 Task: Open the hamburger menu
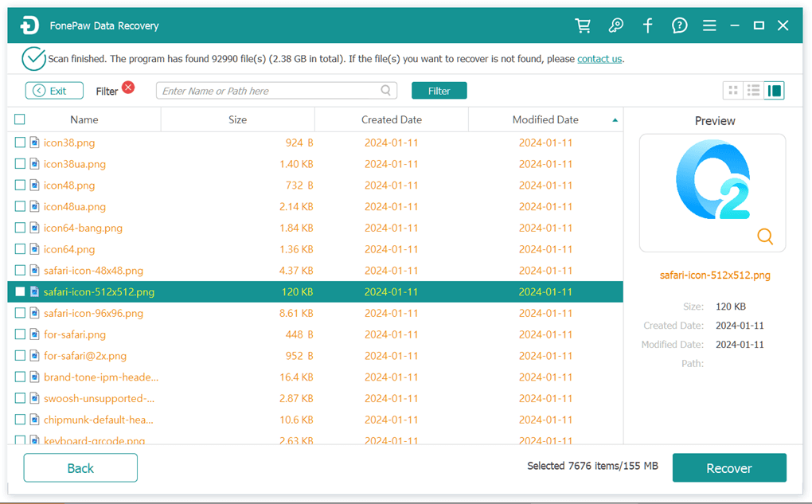(709, 25)
